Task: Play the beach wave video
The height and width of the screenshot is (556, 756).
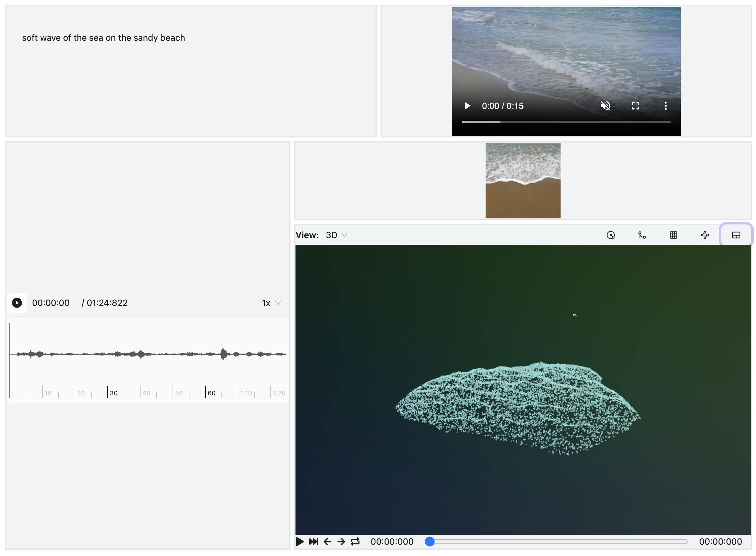Action: (467, 106)
